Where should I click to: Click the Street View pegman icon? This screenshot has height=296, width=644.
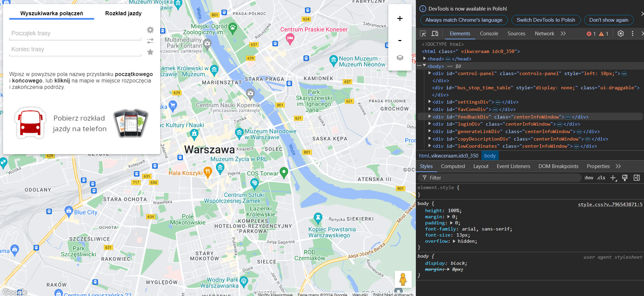(x=403, y=279)
